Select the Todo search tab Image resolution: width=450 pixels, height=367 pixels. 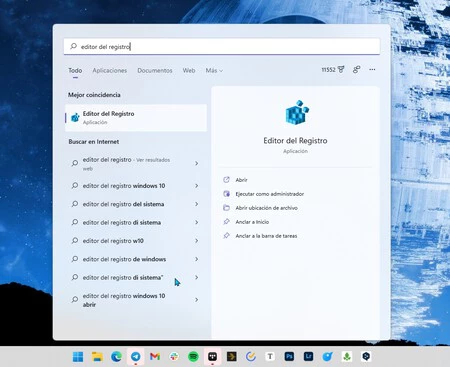pos(75,70)
